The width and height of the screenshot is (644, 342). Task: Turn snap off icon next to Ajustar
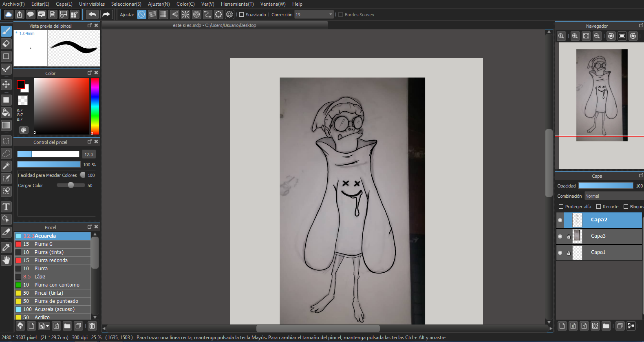[141, 15]
